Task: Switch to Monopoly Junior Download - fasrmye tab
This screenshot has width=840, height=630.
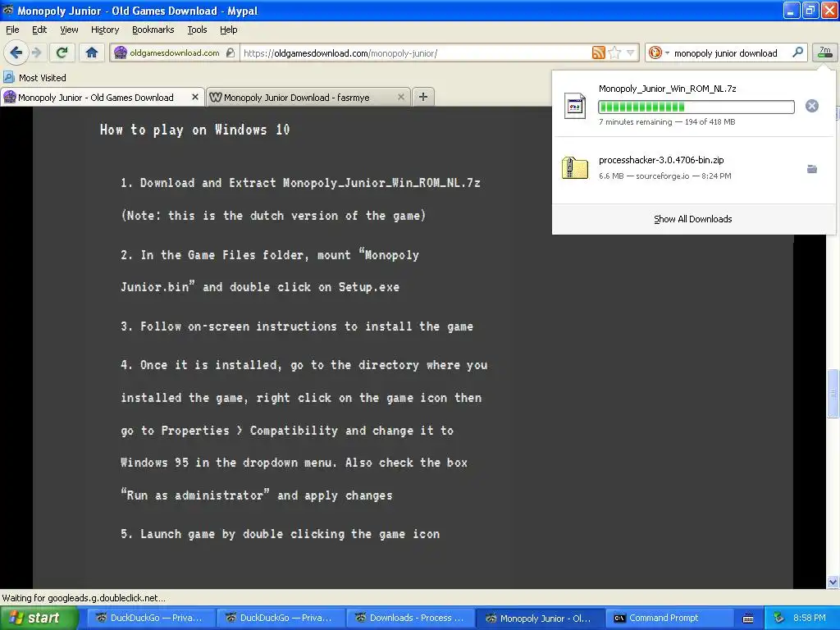Action: pyautogui.click(x=308, y=98)
